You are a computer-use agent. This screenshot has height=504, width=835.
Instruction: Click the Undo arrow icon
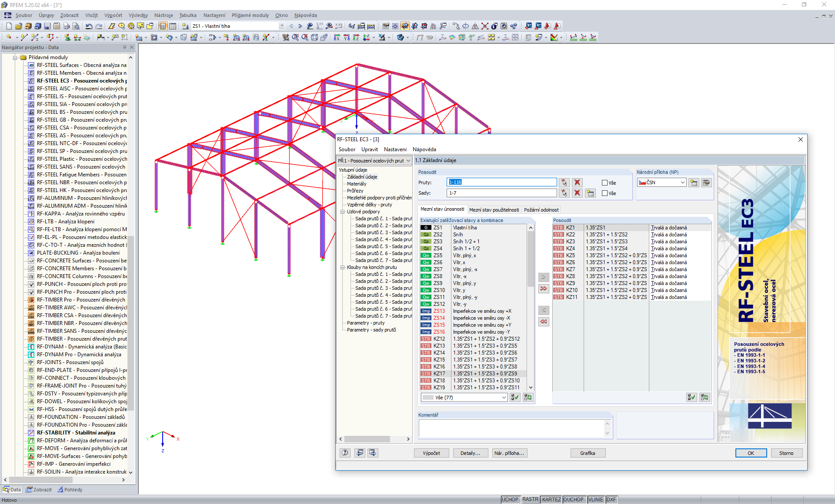tap(89, 26)
